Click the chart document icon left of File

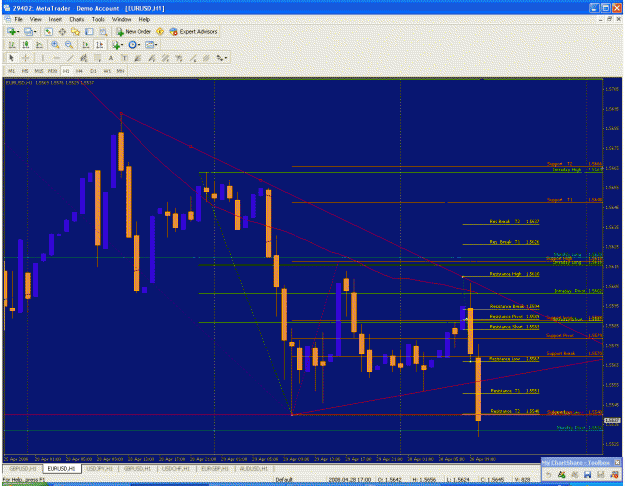point(8,19)
